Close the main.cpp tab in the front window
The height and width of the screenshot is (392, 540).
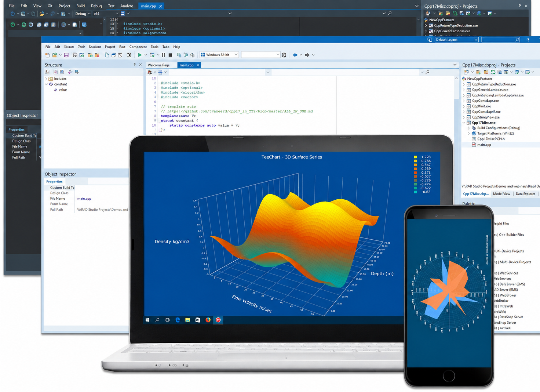coord(198,65)
